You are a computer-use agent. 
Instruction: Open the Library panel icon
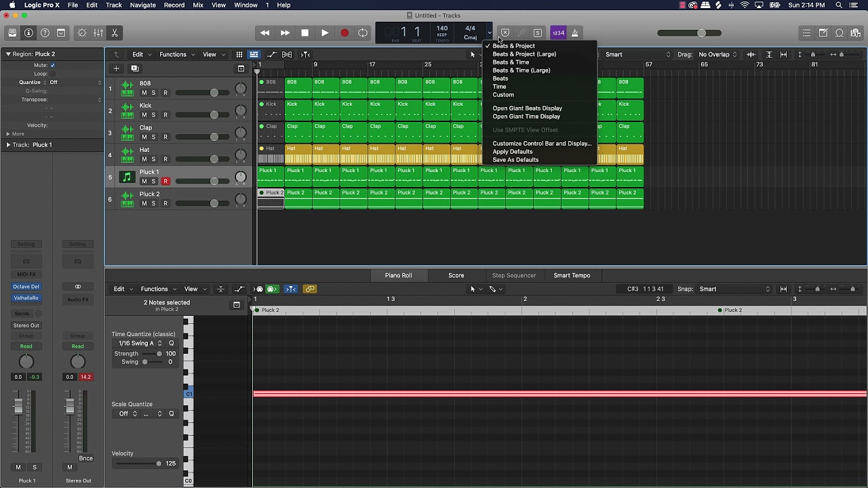point(12,33)
